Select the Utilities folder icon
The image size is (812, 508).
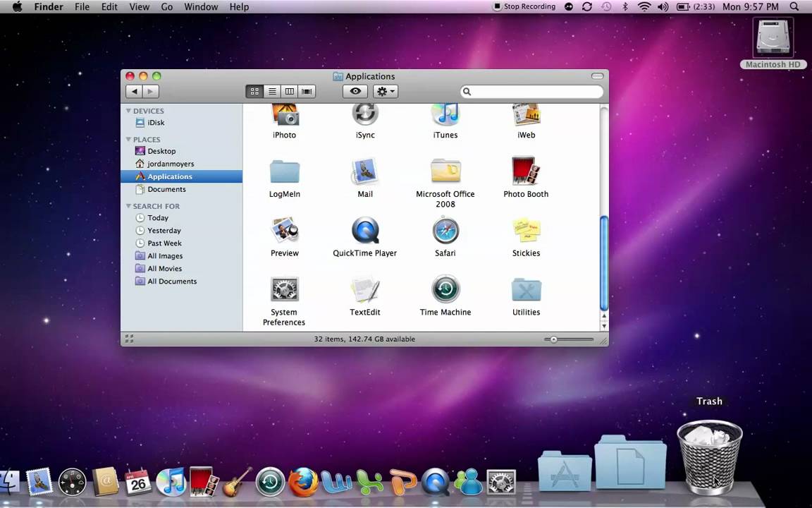click(526, 289)
